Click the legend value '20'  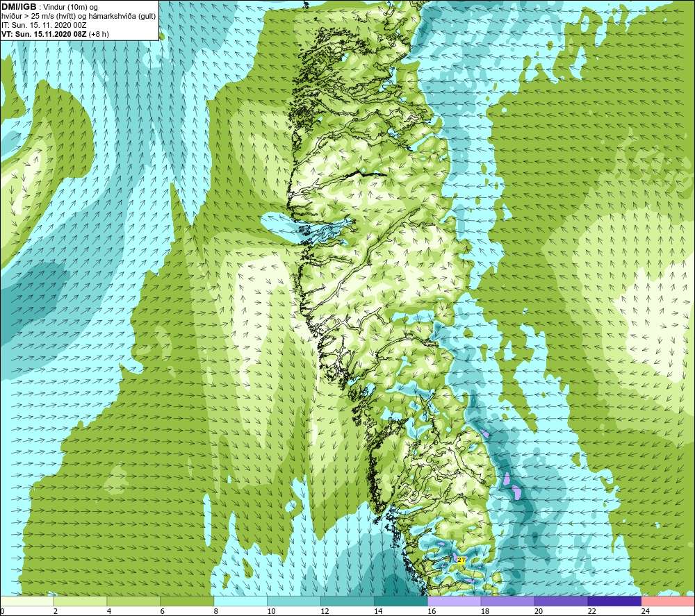(x=539, y=611)
